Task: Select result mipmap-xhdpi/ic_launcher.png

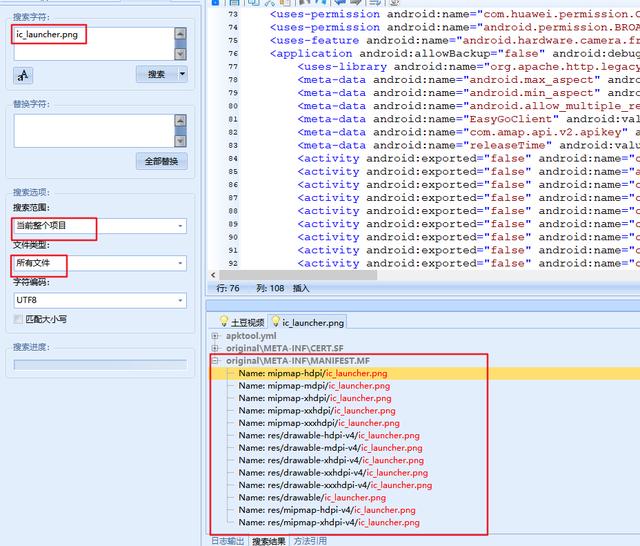Action: (x=315, y=398)
